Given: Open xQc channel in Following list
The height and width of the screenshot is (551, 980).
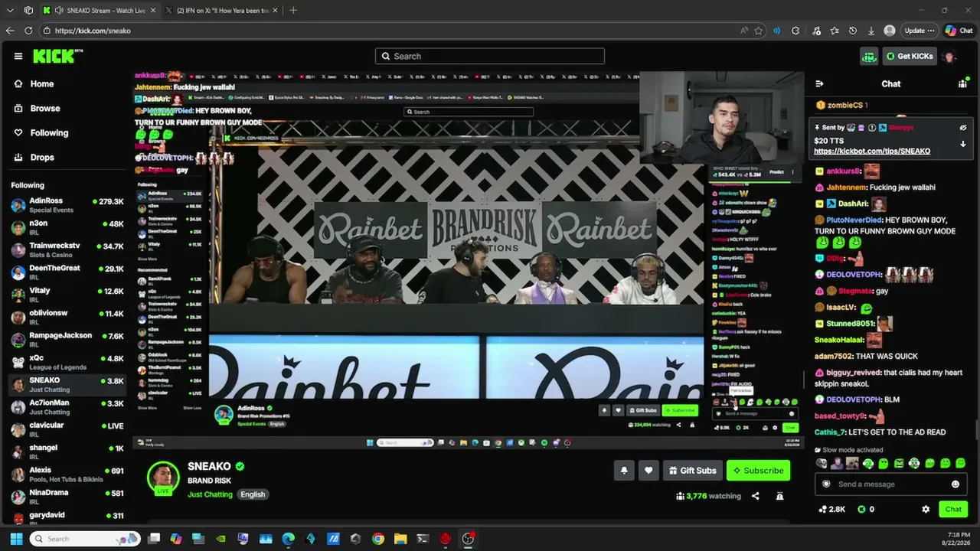Looking at the screenshot, I should (x=67, y=362).
